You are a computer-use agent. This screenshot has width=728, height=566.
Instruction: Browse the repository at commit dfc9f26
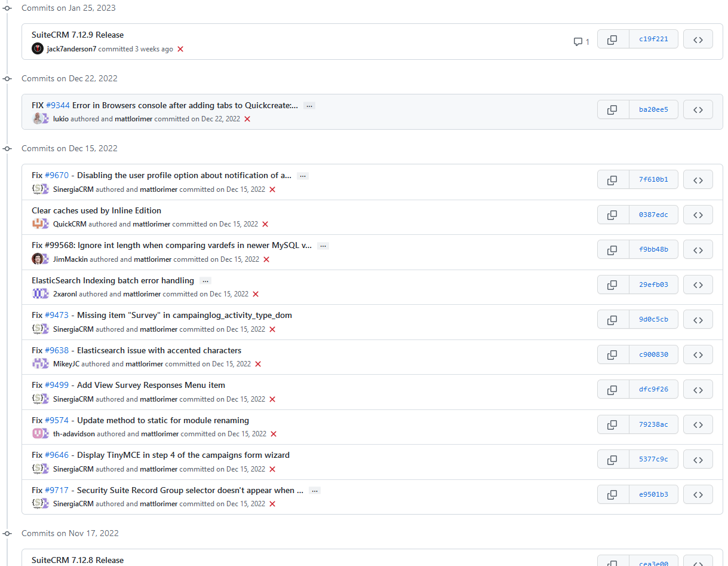(x=698, y=390)
